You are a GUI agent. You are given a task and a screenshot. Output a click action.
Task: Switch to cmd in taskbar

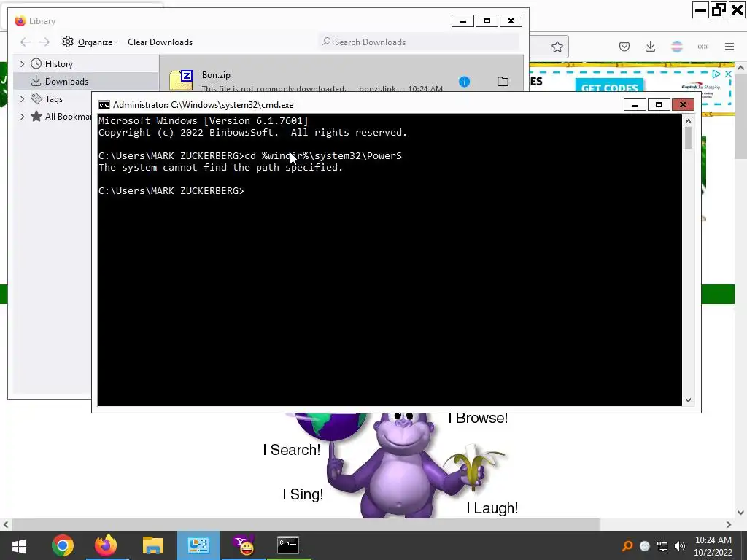pos(288,545)
